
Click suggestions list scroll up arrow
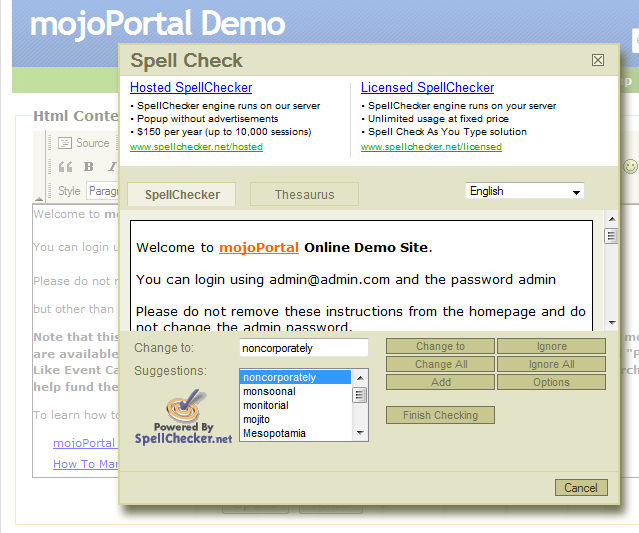(359, 378)
